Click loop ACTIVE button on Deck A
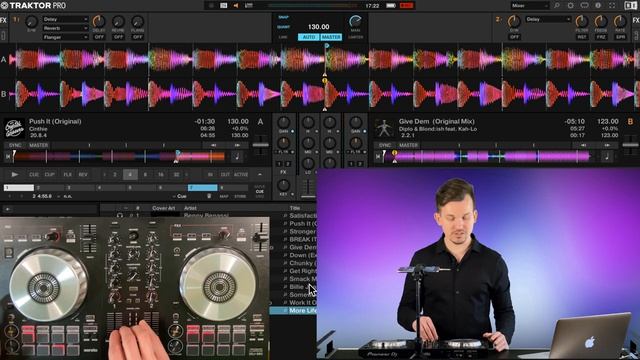This screenshot has height=360, width=640. 241,174
